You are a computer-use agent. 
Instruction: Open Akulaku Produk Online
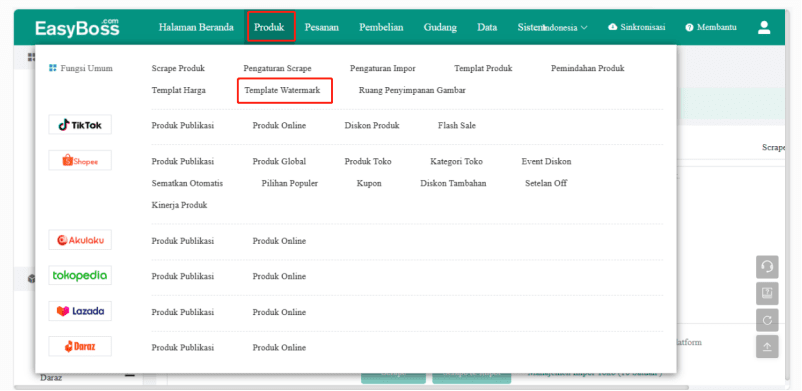pos(279,241)
